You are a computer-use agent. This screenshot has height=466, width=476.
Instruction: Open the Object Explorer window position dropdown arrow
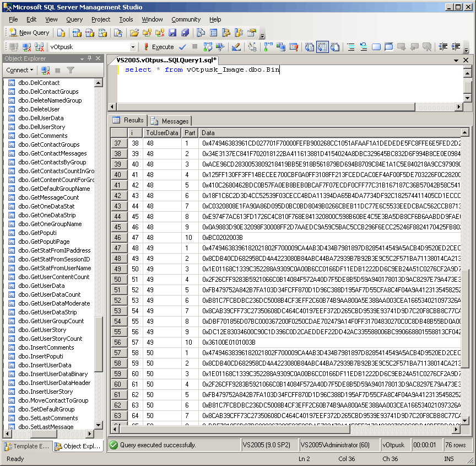[x=82, y=58]
